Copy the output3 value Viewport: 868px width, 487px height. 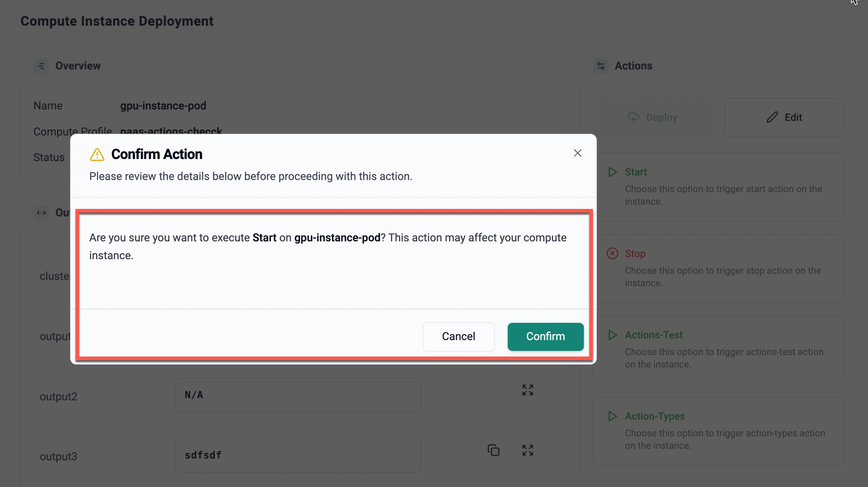point(494,450)
